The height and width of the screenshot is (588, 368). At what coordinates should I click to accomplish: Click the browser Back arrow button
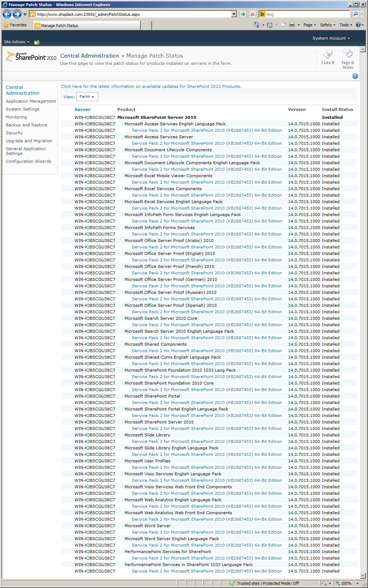click(7, 14)
